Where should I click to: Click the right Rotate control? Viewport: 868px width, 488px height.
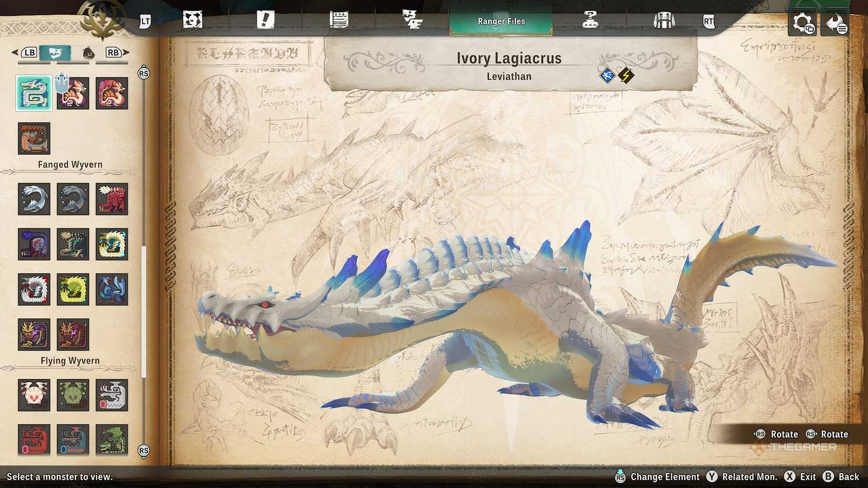tap(827, 434)
